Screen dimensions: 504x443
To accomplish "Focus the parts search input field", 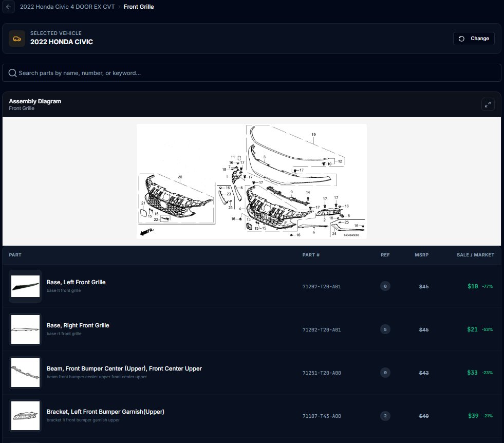I will coord(252,72).
